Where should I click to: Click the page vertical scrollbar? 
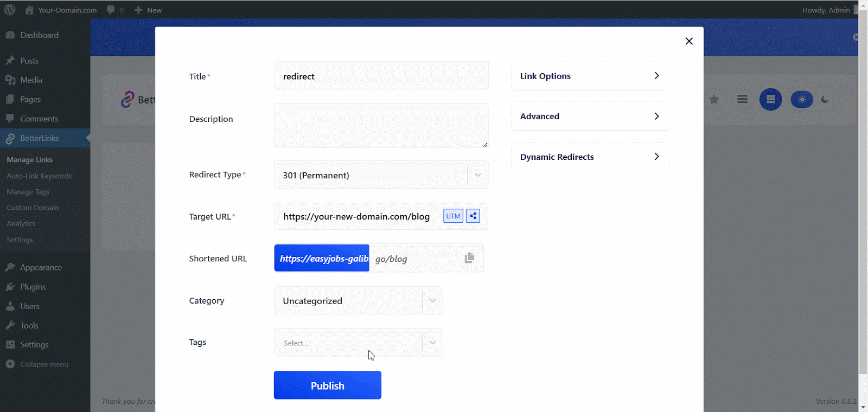click(863, 192)
